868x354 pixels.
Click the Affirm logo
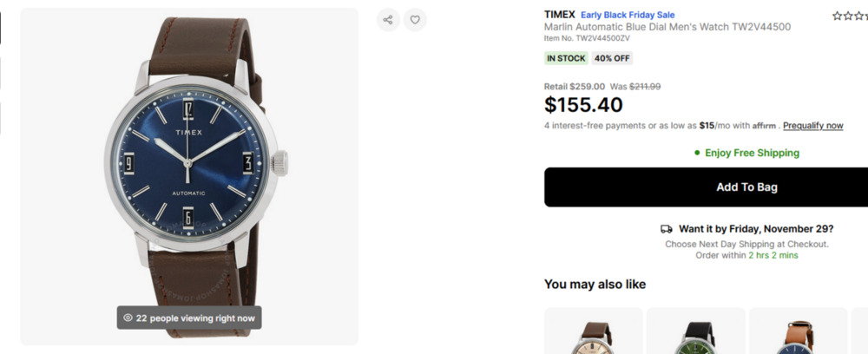pos(764,126)
